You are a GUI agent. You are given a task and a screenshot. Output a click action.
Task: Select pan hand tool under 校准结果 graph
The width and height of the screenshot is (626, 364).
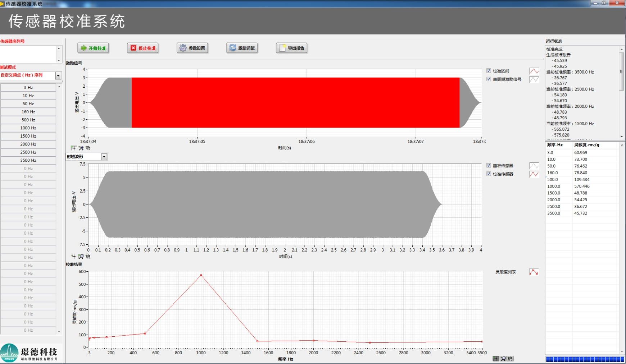(511, 359)
